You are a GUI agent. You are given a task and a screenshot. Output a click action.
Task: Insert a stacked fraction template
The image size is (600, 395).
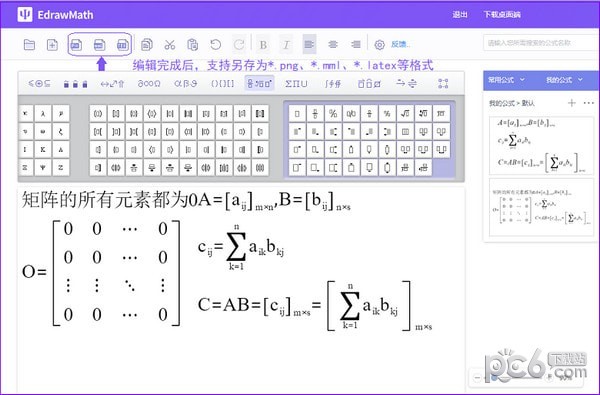pos(315,114)
